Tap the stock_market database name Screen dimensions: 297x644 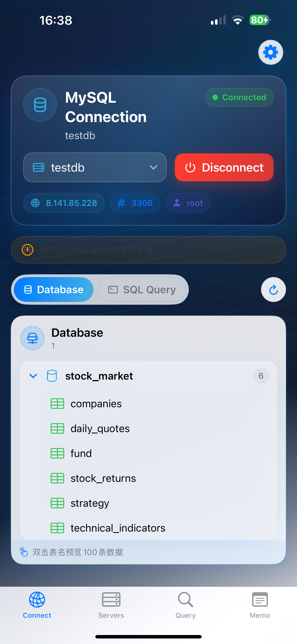pos(99,376)
